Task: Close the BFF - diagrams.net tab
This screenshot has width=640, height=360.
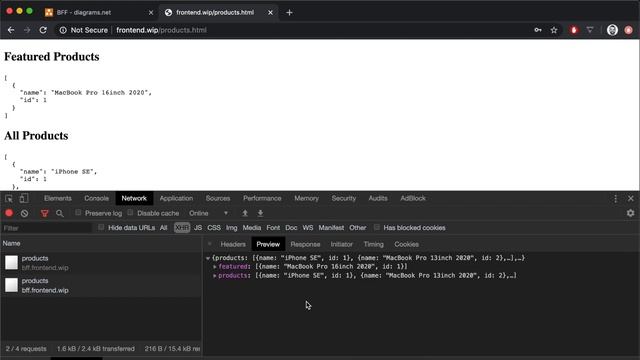Action: coord(151,13)
